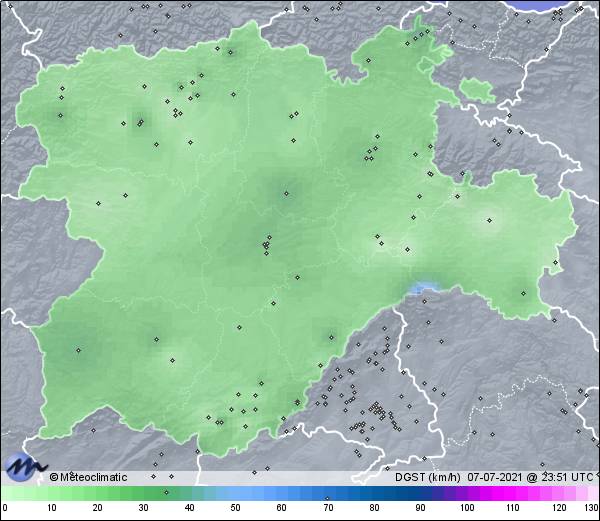Viewport: 600px width, 521px height.
Task: Click the scale label 70
Action: click(328, 508)
